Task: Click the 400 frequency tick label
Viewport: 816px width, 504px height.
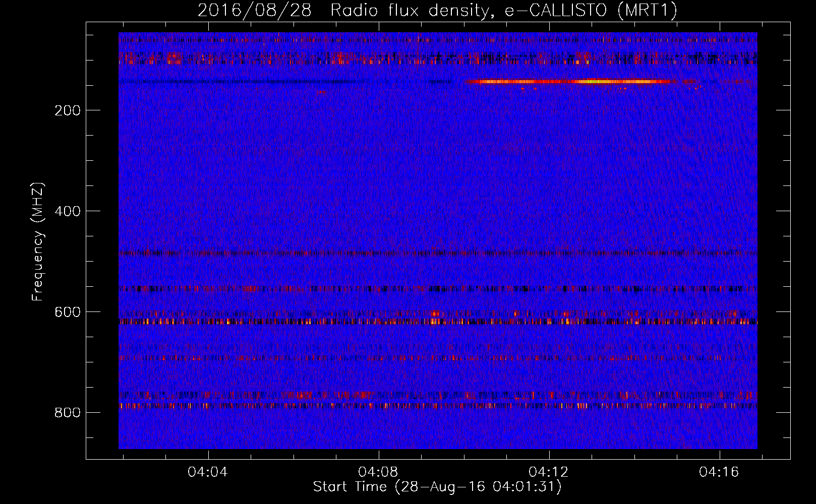Action: [68, 211]
